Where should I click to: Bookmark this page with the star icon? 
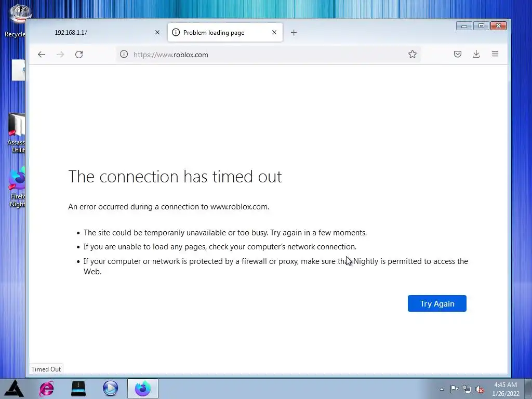(412, 54)
